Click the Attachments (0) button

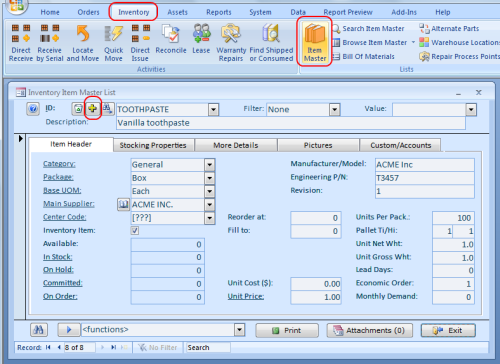370,330
